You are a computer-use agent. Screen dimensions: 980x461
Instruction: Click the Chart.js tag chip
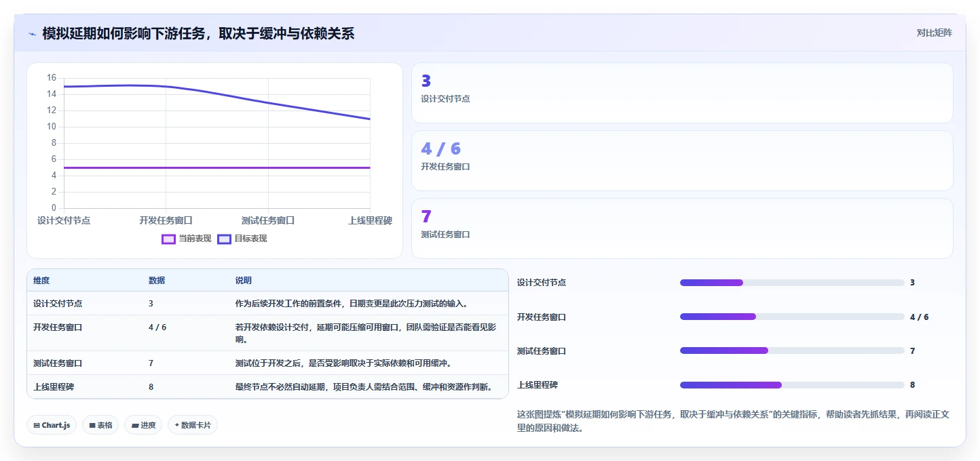pyautogui.click(x=52, y=425)
